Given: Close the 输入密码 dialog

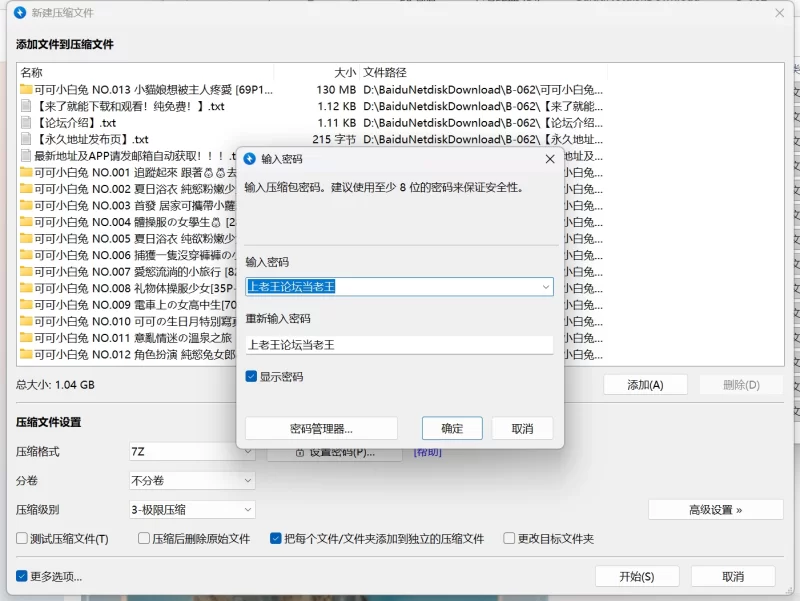Looking at the screenshot, I should 549,159.
